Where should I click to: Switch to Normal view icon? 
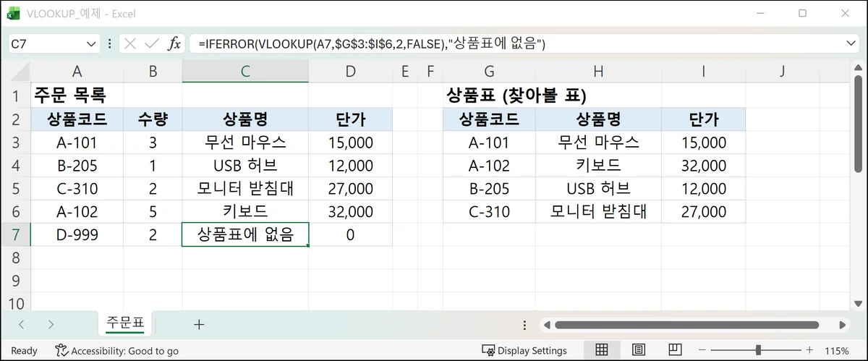point(601,350)
